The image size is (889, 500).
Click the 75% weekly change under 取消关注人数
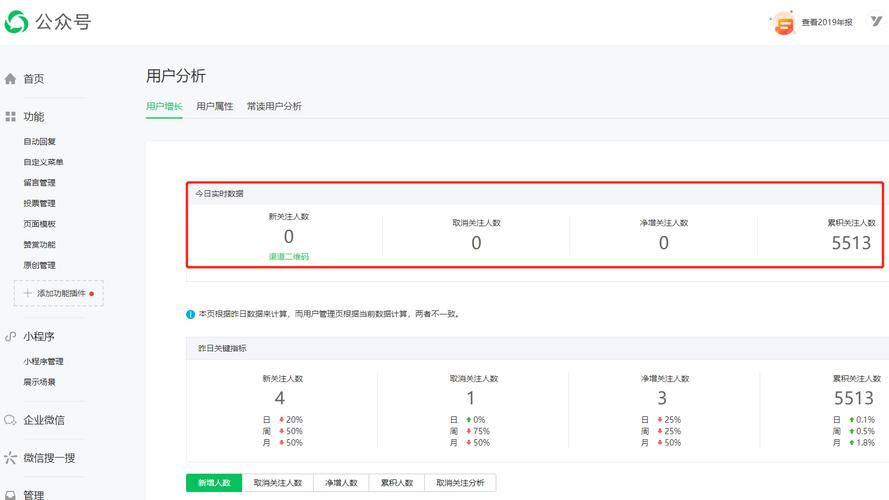481,431
